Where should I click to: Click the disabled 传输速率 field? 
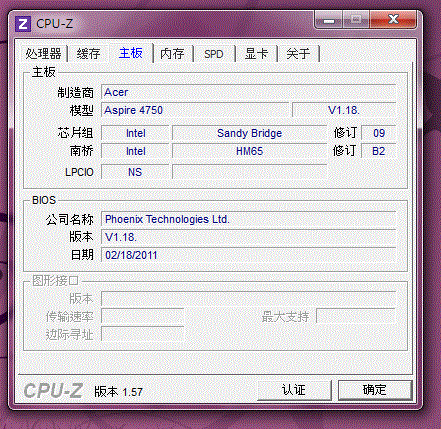143,316
